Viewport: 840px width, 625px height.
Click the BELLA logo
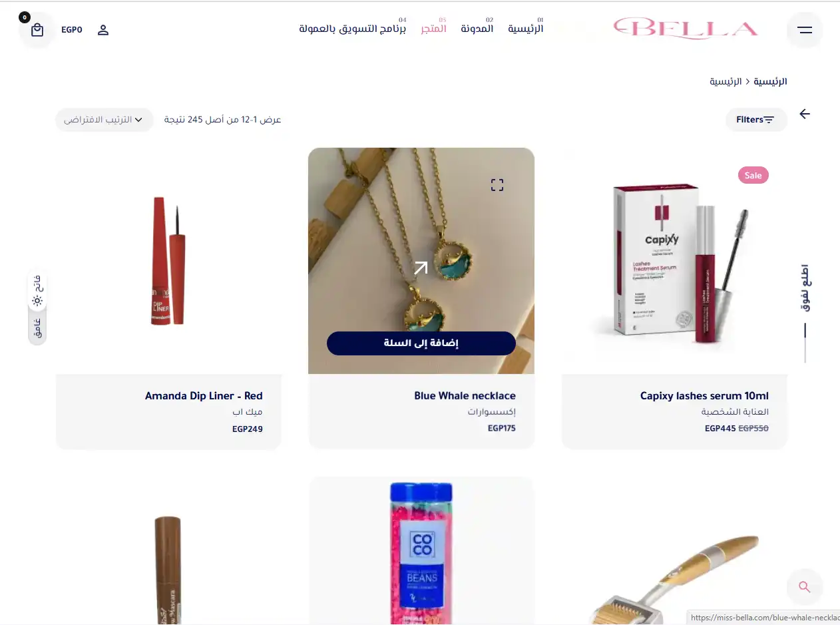[686, 29]
